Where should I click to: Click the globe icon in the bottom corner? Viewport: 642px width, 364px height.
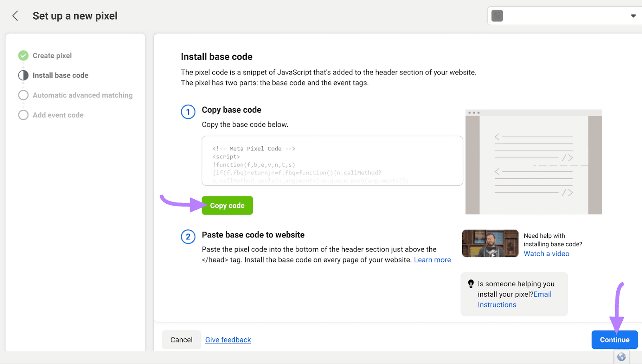click(622, 357)
